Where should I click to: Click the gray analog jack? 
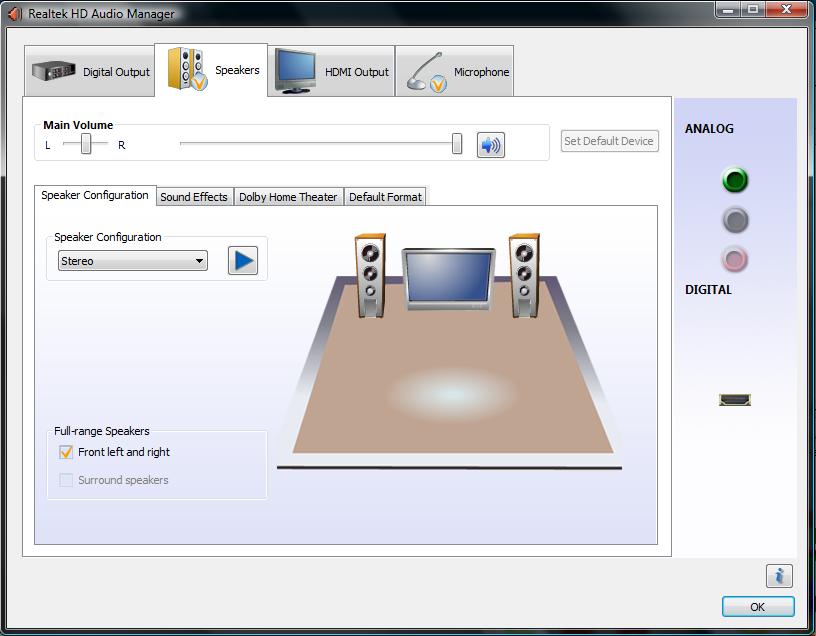click(x=735, y=220)
